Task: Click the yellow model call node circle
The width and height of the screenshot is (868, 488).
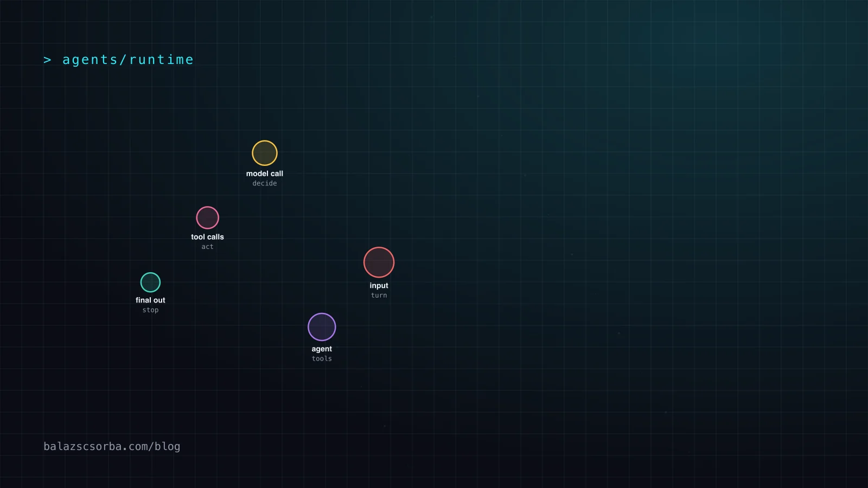Action: (x=265, y=153)
